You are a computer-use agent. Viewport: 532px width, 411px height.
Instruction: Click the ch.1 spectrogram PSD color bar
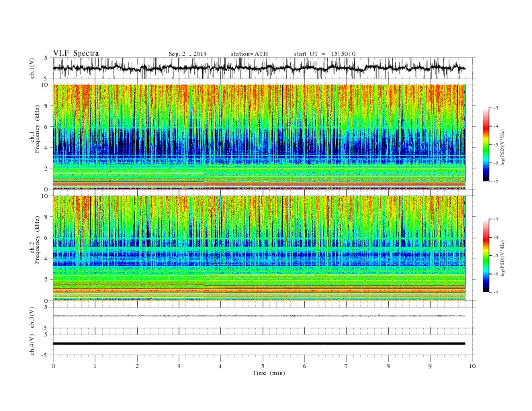pos(486,144)
